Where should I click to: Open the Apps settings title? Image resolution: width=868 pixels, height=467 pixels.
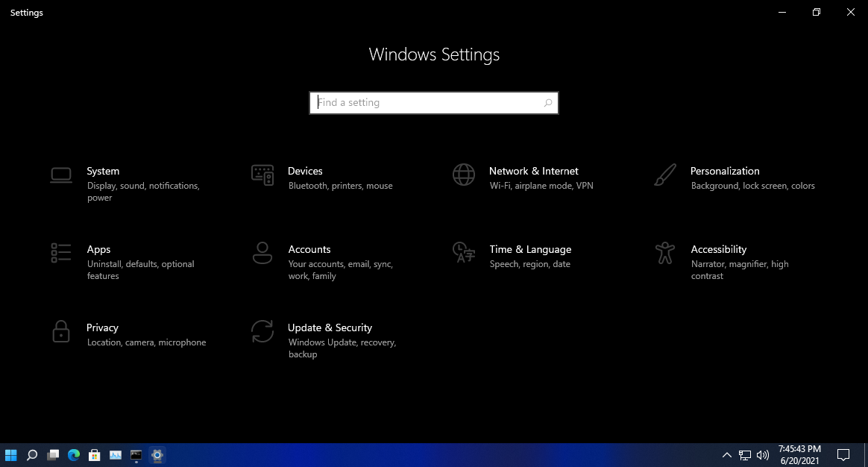pos(98,249)
